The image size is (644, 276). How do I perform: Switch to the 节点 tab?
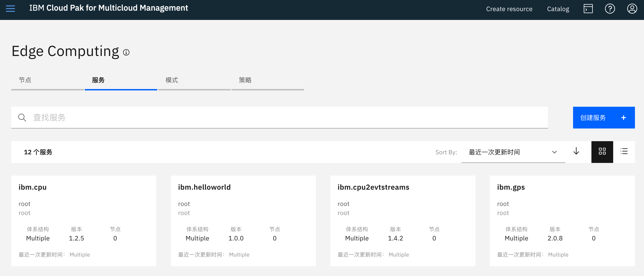[48, 81]
